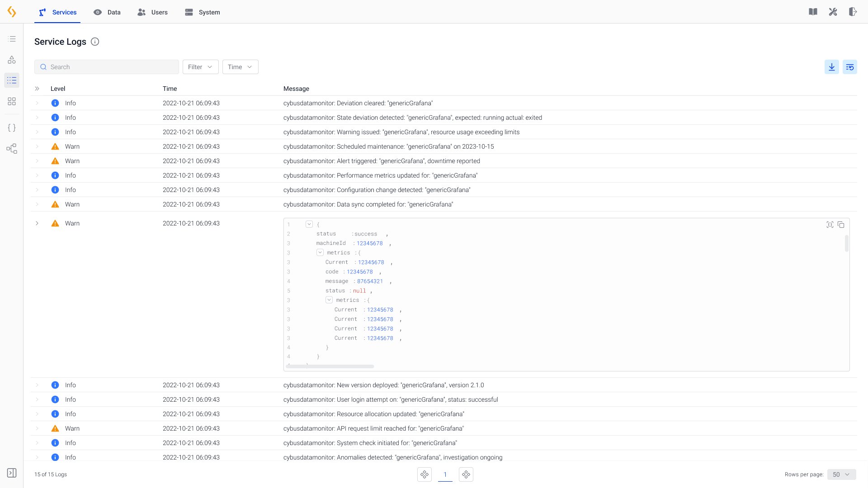Click the logout icon in top bar
The image size is (868, 488).
point(853,12)
